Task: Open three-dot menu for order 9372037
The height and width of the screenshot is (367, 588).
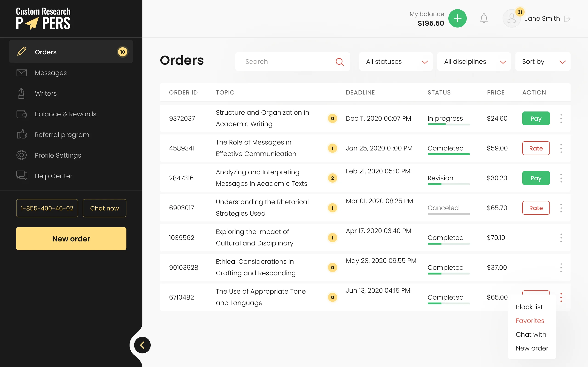Action: click(x=561, y=118)
